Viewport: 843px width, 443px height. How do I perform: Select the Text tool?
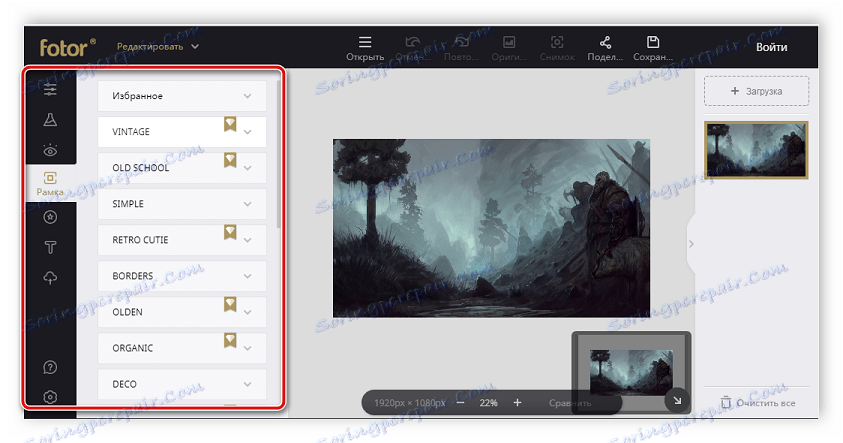coord(50,247)
